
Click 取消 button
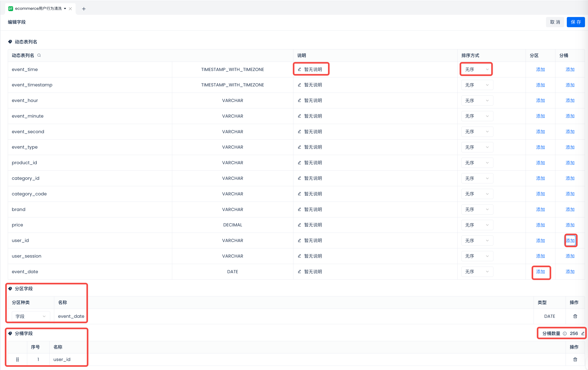click(x=555, y=22)
